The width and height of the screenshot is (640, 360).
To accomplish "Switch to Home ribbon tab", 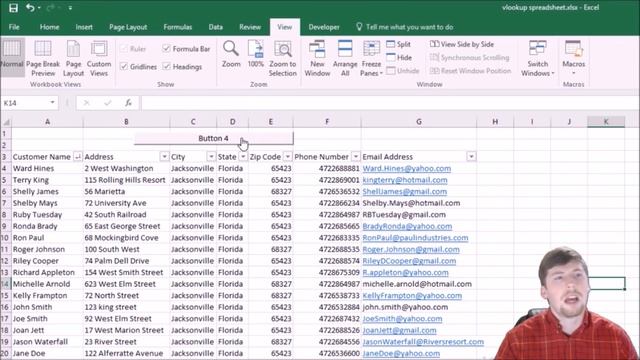I will (x=49, y=27).
